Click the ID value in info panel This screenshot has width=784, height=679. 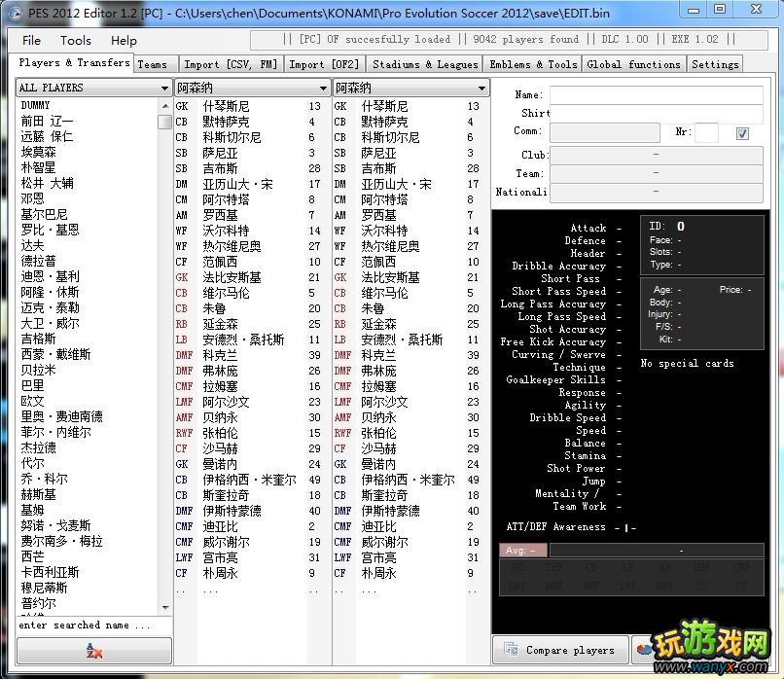click(681, 226)
